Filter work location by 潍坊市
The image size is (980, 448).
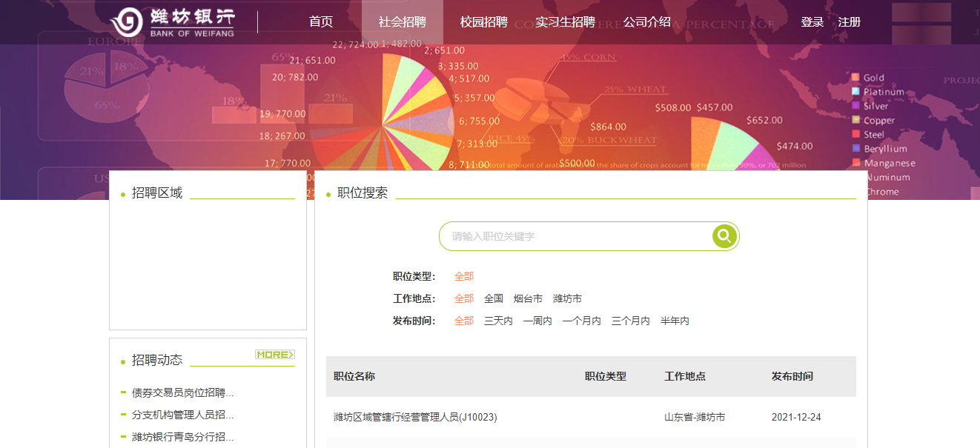click(567, 299)
